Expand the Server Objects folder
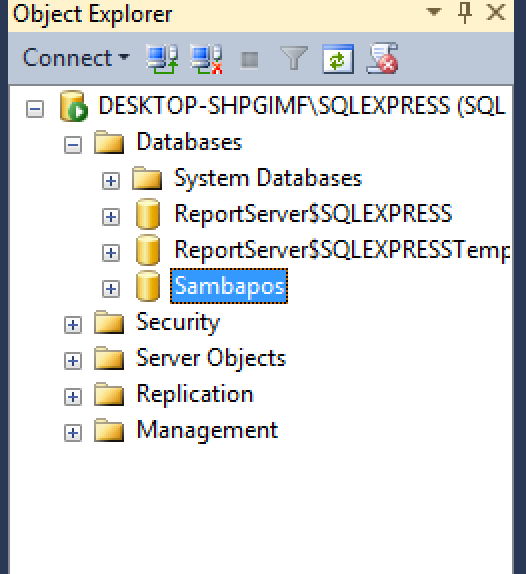This screenshot has width=526, height=574. tap(73, 361)
